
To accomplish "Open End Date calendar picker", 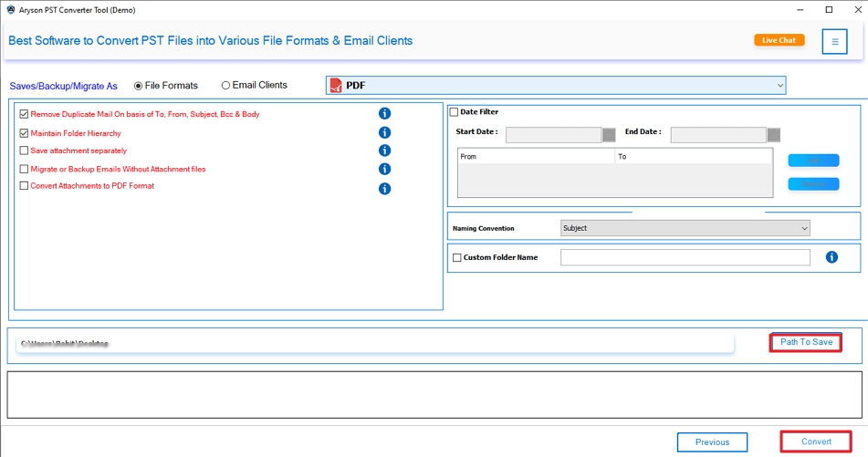I will [x=773, y=135].
